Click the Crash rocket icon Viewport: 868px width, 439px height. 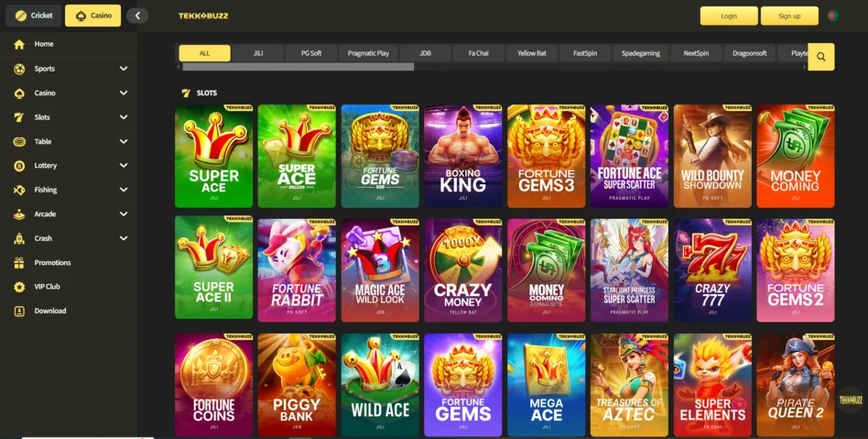[x=19, y=238]
